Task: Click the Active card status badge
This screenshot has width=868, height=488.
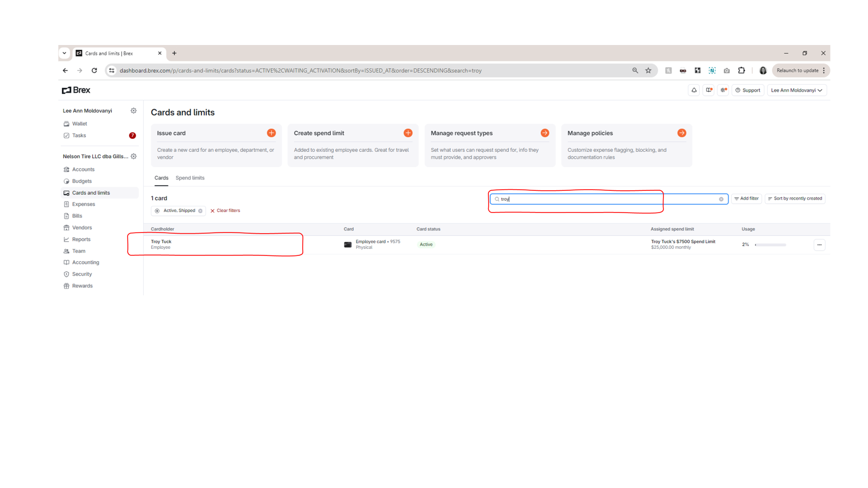Action: coord(426,245)
